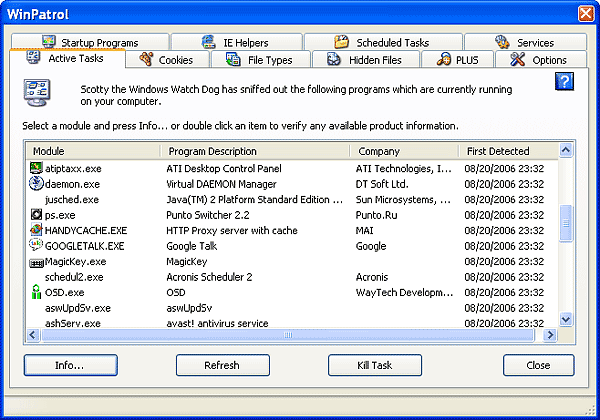The image size is (600, 420).
Task: Open the Options tab
Action: pos(541,60)
